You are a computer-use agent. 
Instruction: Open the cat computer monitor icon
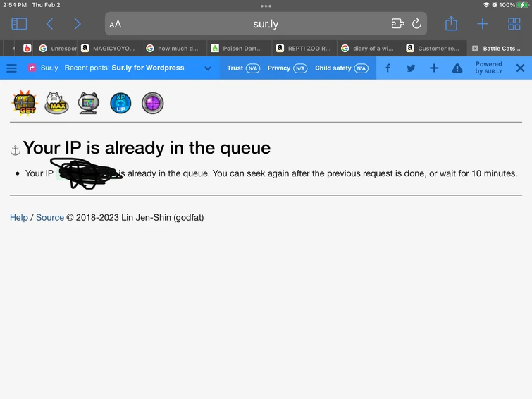coord(89,103)
